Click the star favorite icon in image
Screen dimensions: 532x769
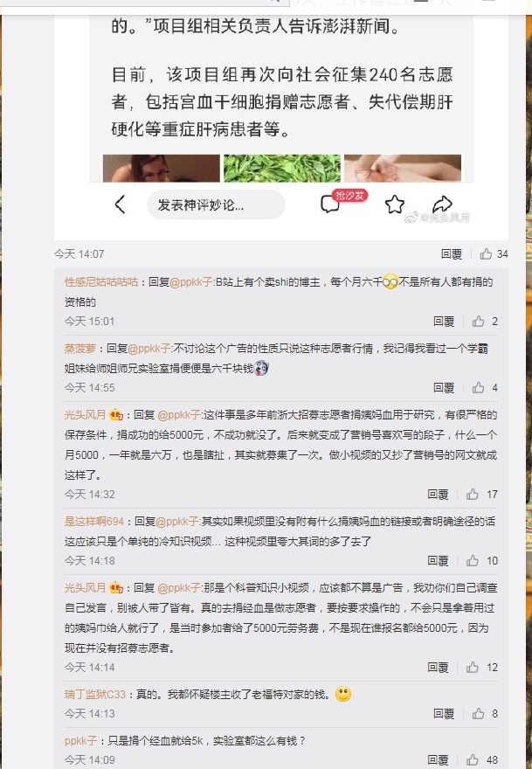(394, 204)
